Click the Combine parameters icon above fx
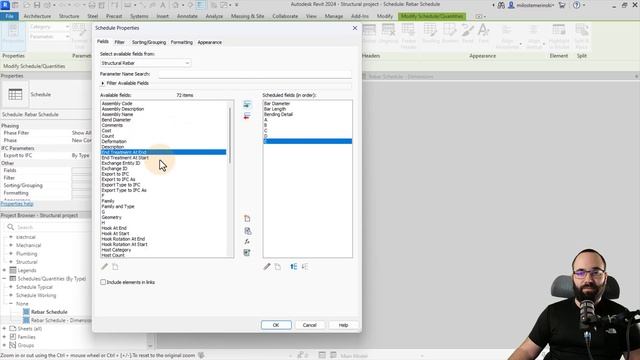Screen dimensions: 640x360 tap(247, 231)
